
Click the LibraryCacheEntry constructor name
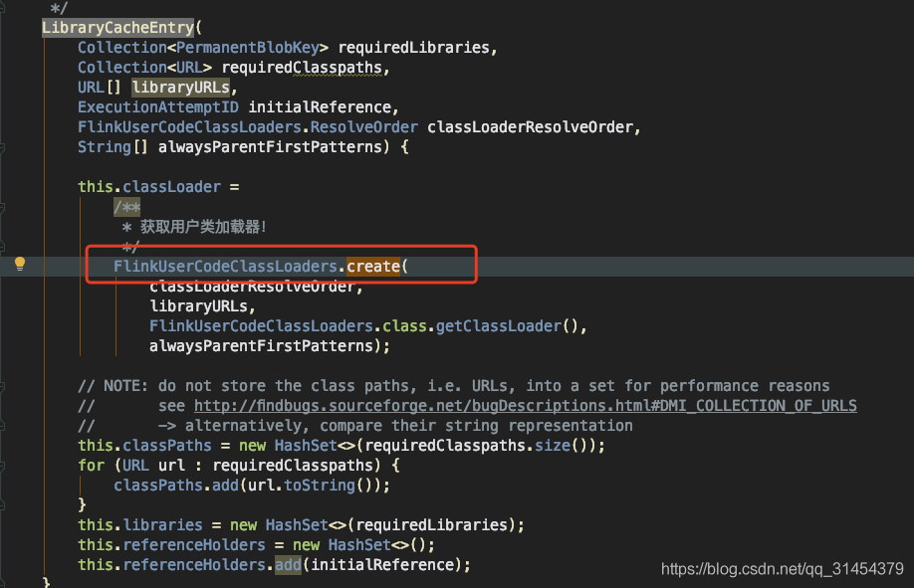[117, 28]
